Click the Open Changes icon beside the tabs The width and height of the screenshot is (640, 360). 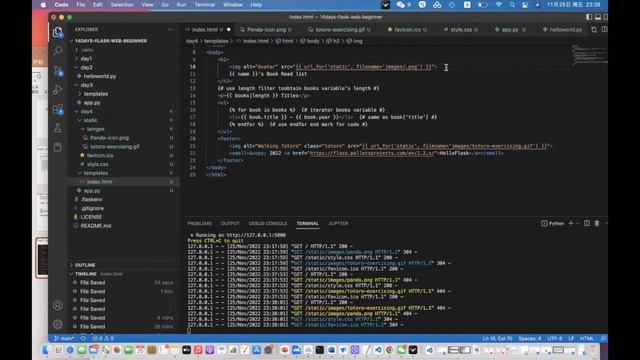click(x=594, y=29)
